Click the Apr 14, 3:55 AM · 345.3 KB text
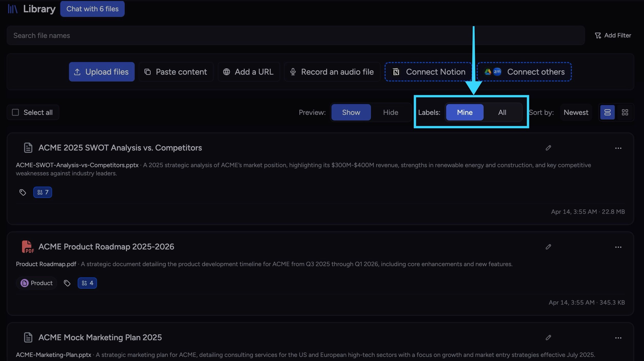The height and width of the screenshot is (361, 644). click(587, 303)
